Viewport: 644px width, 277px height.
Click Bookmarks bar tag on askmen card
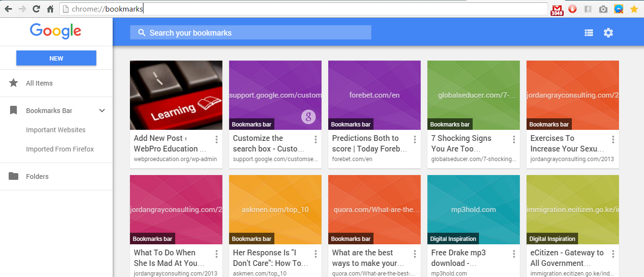(252, 239)
